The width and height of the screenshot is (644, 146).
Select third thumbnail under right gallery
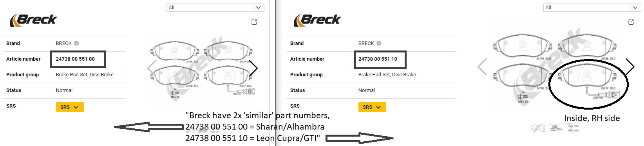pyautogui.click(x=573, y=128)
